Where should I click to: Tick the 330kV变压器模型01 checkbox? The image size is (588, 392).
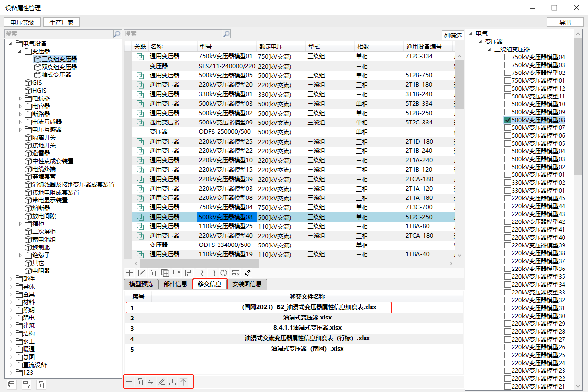click(x=508, y=191)
